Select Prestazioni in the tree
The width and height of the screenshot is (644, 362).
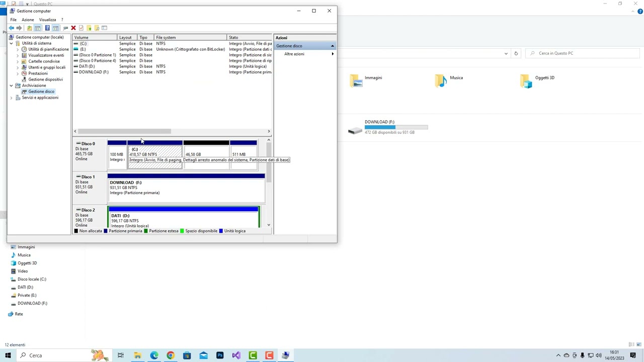click(x=38, y=73)
